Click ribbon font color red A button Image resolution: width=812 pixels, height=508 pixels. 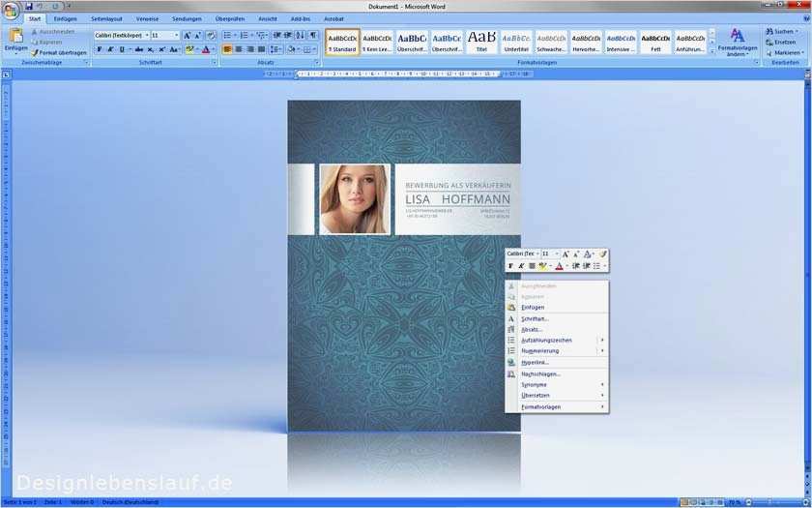(206, 49)
